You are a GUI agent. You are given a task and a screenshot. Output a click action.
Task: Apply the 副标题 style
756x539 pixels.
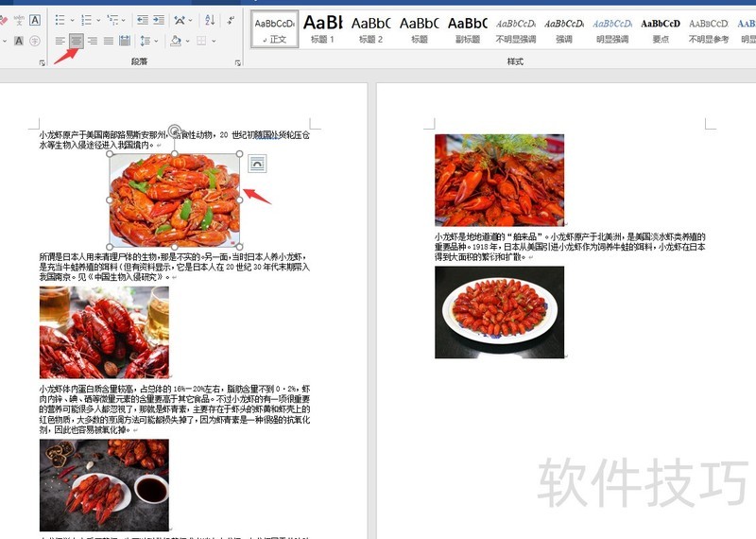(467, 29)
